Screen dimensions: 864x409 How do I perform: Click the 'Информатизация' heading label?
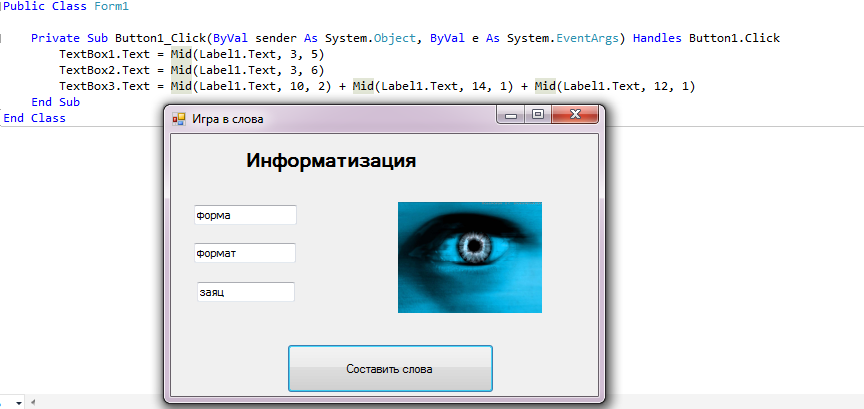tap(331, 161)
